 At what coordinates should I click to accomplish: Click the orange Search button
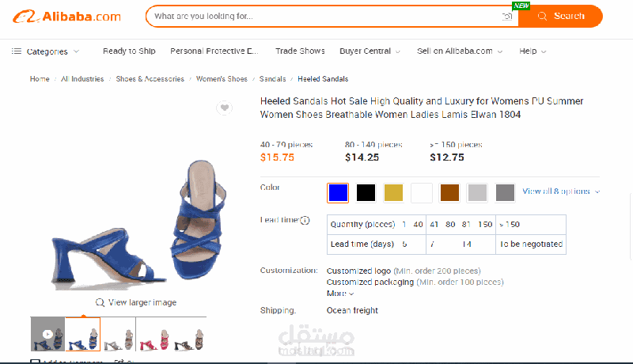click(560, 17)
